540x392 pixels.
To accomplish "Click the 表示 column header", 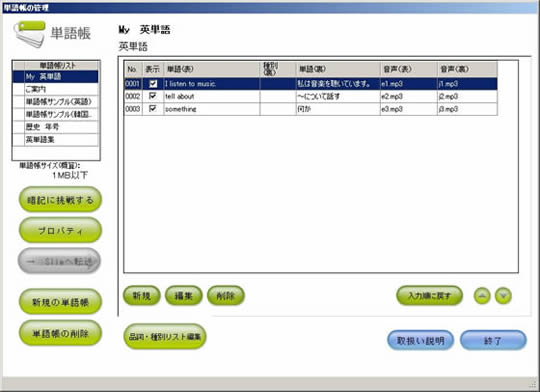I will 153,69.
